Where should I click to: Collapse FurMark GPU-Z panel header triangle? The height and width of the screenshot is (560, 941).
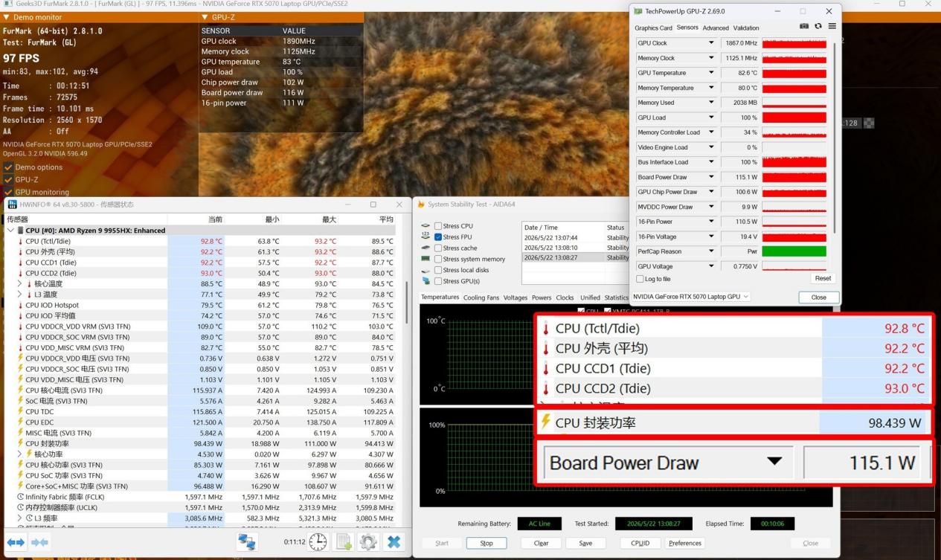205,16
